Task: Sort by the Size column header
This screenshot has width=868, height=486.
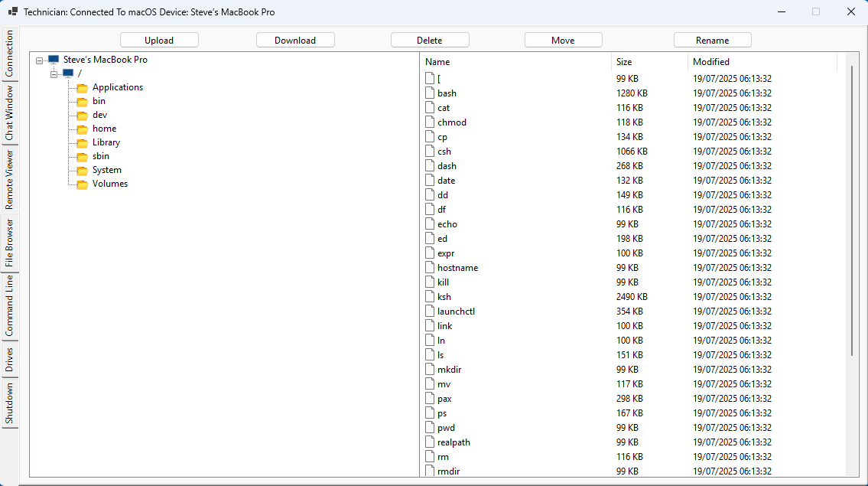Action: [649, 61]
